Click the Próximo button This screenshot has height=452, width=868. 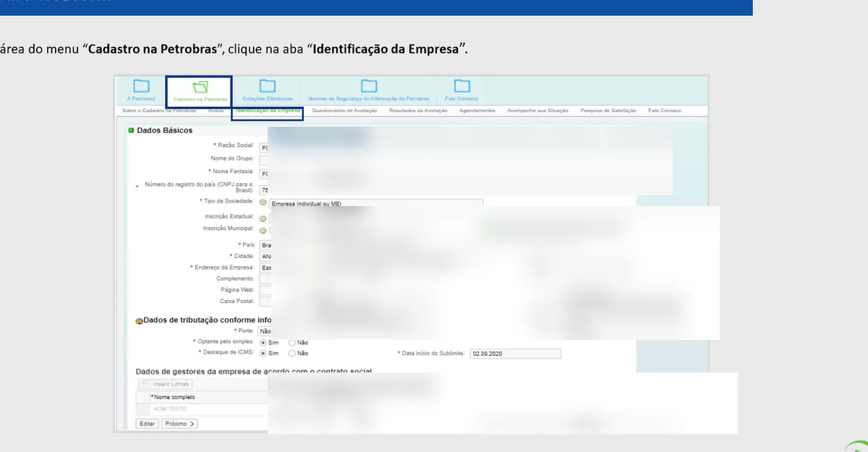(180, 424)
